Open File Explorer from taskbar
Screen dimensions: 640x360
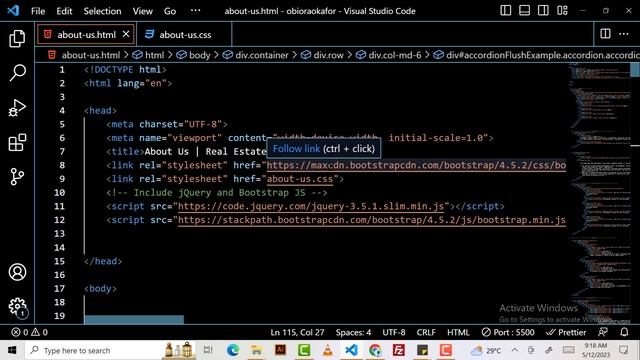[x=256, y=350]
